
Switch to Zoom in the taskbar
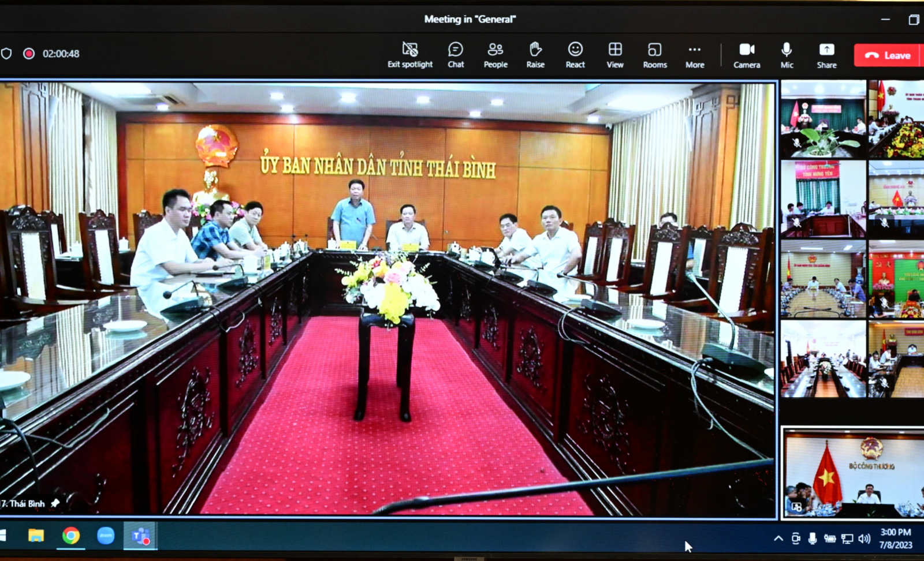pos(106,536)
